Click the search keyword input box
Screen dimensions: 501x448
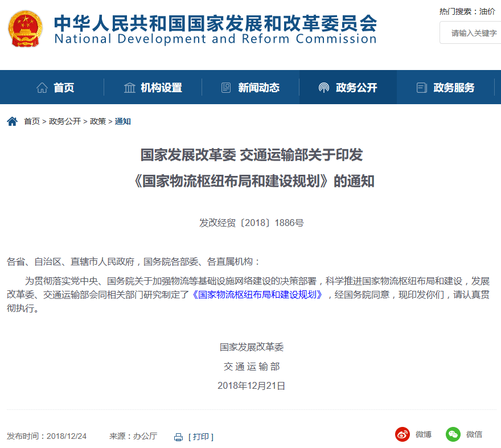click(x=471, y=33)
